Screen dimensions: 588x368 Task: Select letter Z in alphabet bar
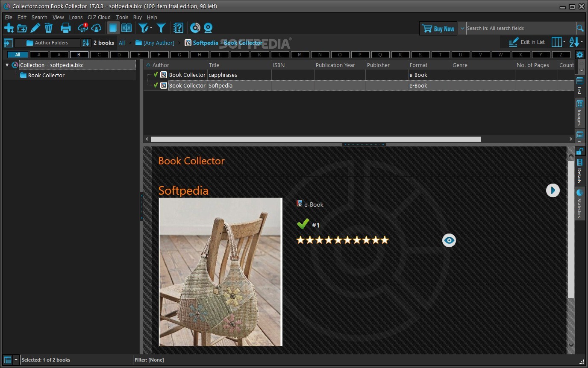point(561,55)
